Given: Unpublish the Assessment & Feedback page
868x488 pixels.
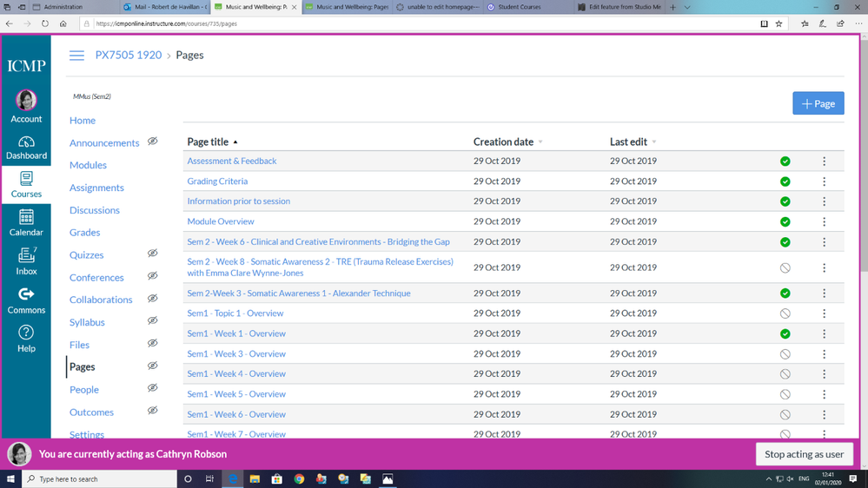Looking at the screenshot, I should (785, 162).
